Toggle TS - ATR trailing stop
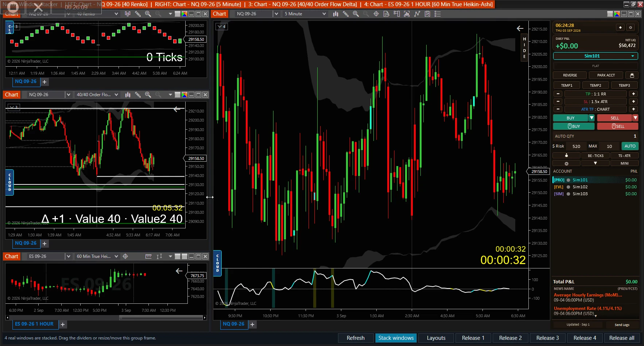The image size is (644, 346). coord(624,156)
